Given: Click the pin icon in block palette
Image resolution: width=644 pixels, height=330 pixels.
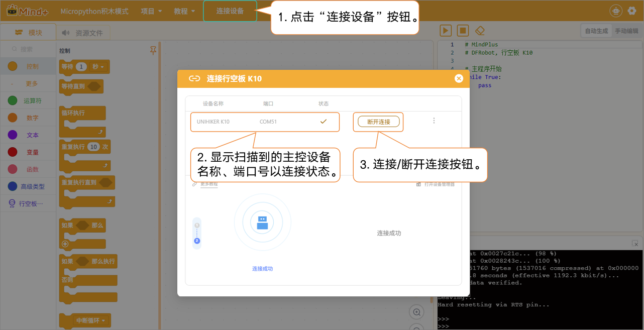Looking at the screenshot, I should [x=153, y=50].
